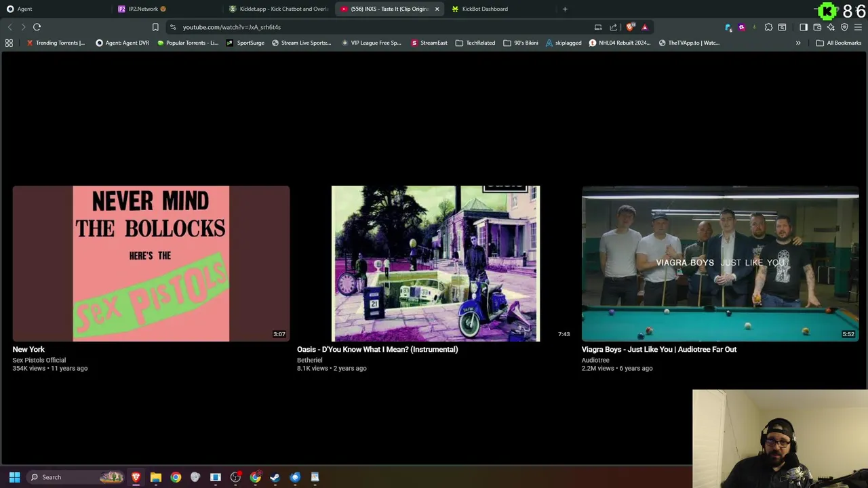Open Steam from the taskbar

click(x=275, y=477)
